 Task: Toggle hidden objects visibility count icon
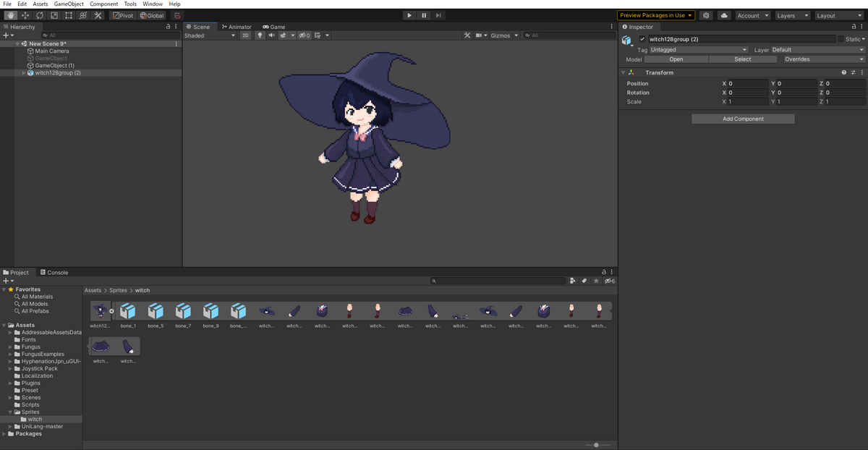click(x=305, y=35)
